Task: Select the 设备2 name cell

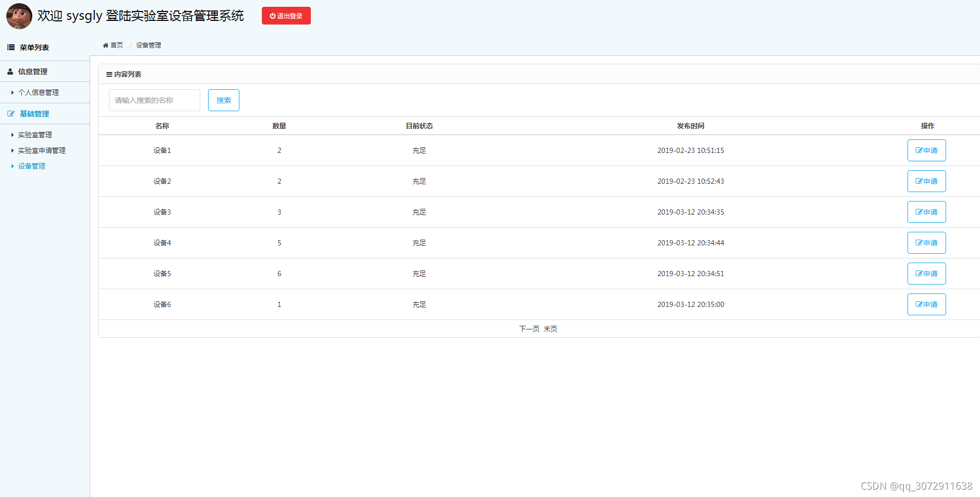Action: click(x=162, y=181)
